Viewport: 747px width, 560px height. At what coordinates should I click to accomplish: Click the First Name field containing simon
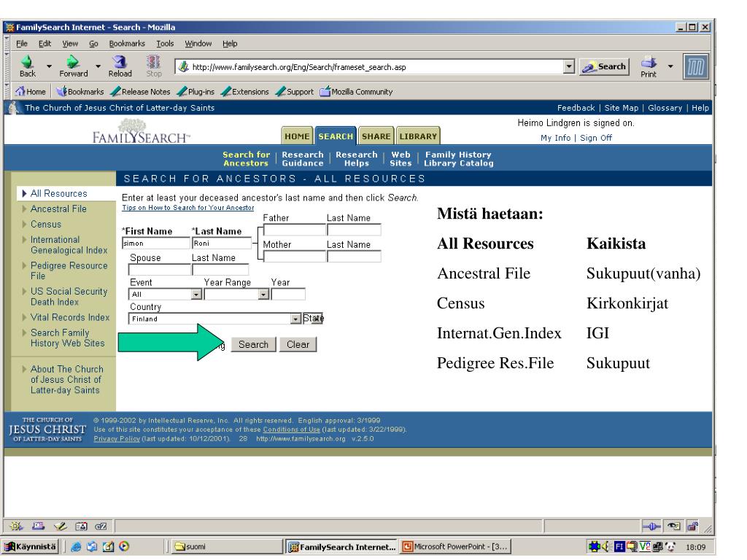pos(156,244)
